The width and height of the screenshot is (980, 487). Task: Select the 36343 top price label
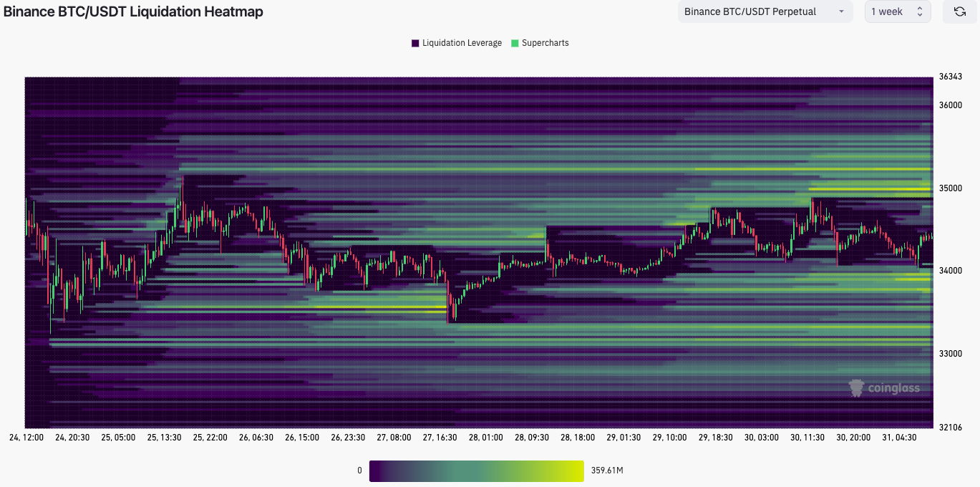tap(950, 77)
